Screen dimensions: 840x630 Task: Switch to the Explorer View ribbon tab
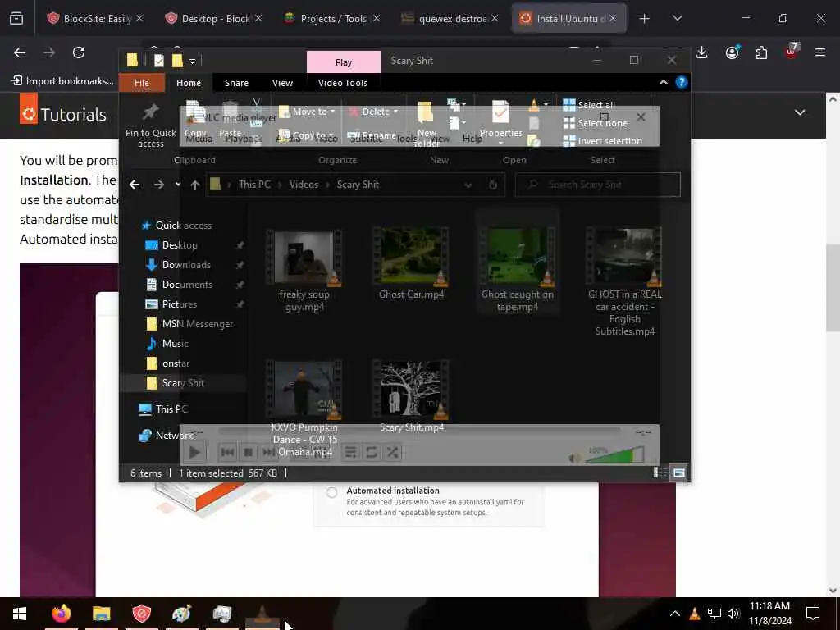[x=282, y=83]
